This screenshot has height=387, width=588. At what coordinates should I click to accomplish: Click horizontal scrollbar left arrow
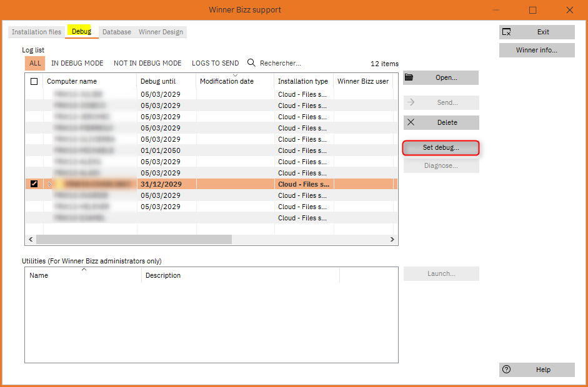coord(31,240)
